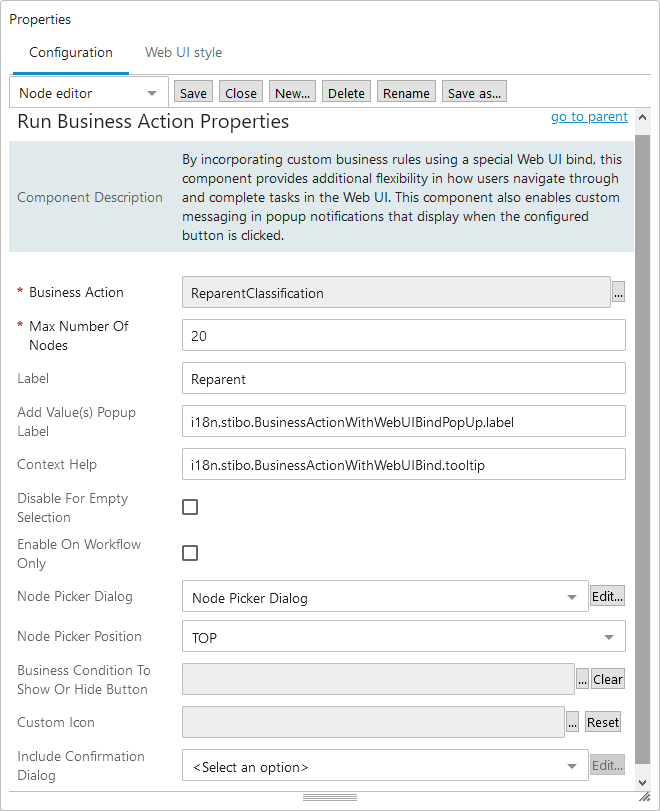
Task: Click Edit next to Node Picker Dialog
Action: coord(608,596)
